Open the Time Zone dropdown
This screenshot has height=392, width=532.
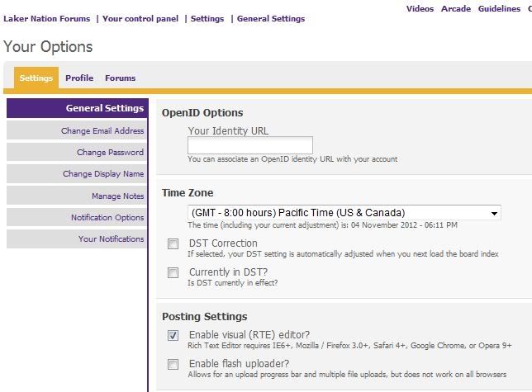pos(344,213)
